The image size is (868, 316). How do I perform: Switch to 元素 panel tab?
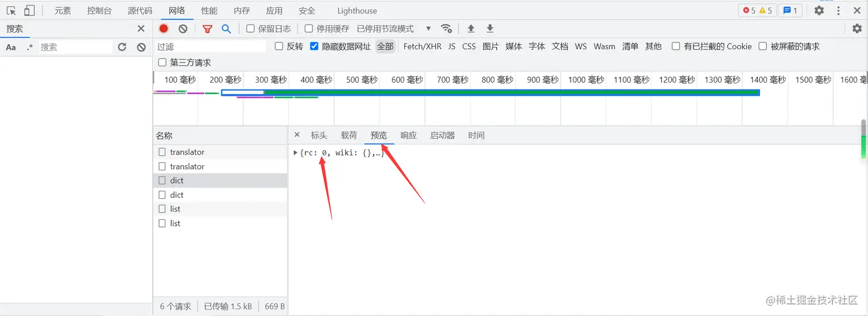point(63,10)
